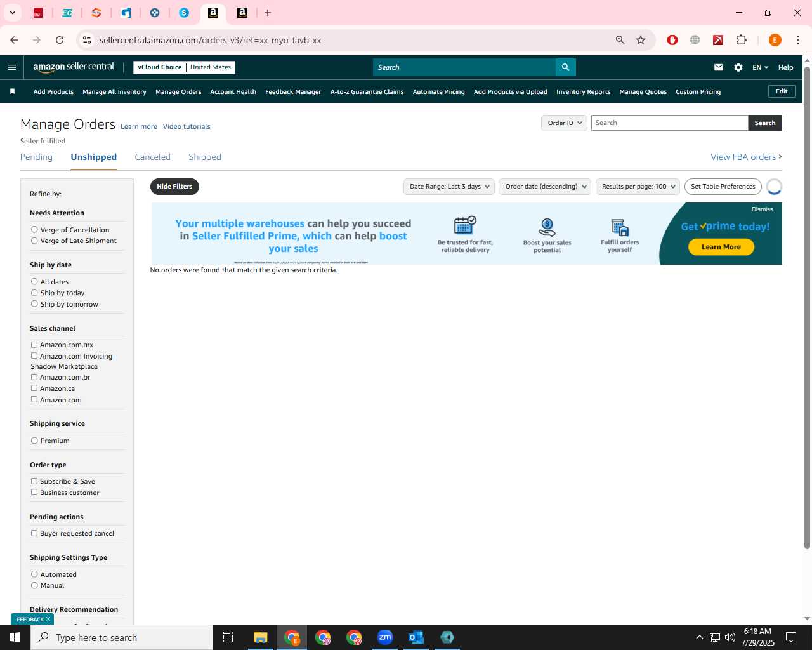The width and height of the screenshot is (812, 650).
Task: Open the vCloud Choice United States account switcher
Action: [184, 67]
